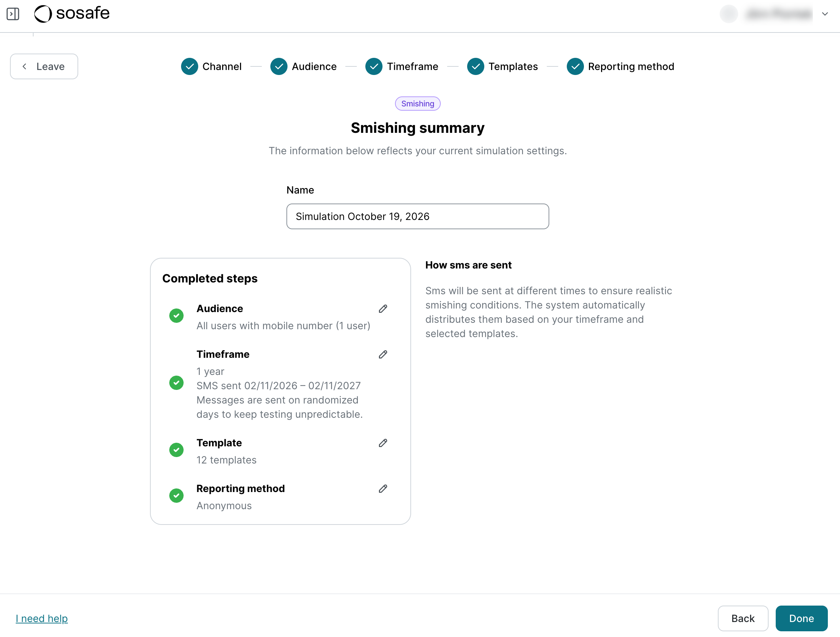Click the green check next to Reporting method
The image size is (840, 637).
coord(176,495)
